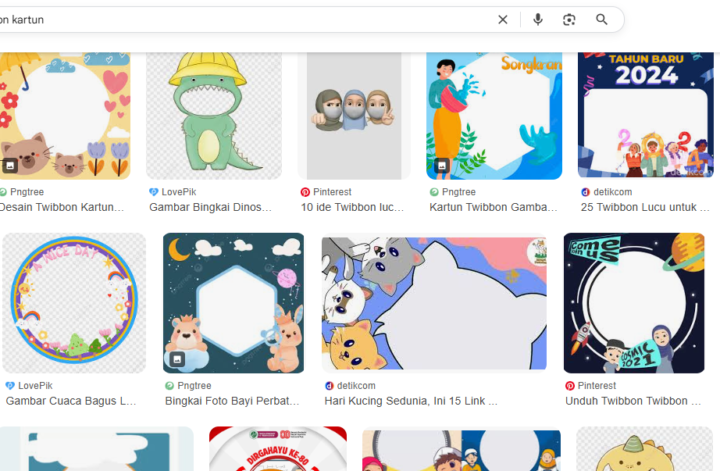The image size is (720, 471).
Task: Open the cartoon cats twibbon thumbnail
Action: point(434,303)
